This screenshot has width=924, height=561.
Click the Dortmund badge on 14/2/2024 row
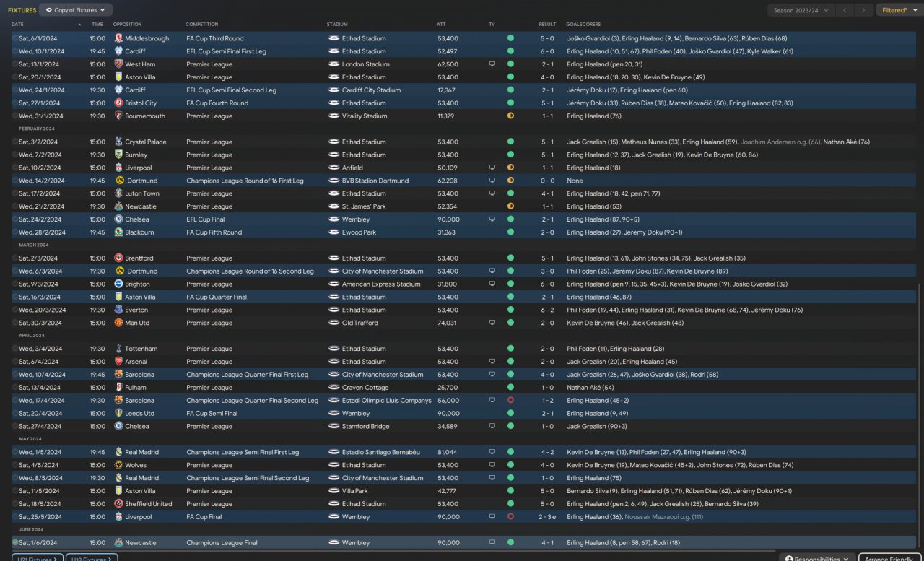pyautogui.click(x=119, y=181)
